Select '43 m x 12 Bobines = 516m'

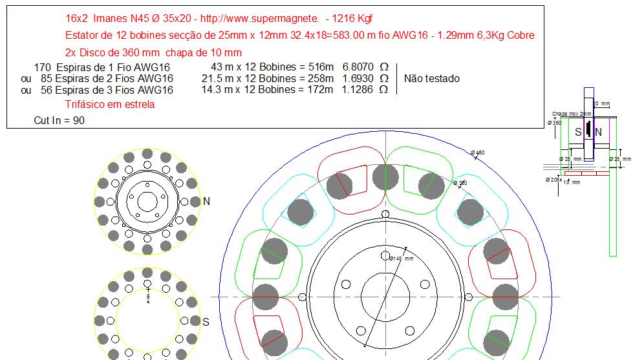click(x=272, y=67)
